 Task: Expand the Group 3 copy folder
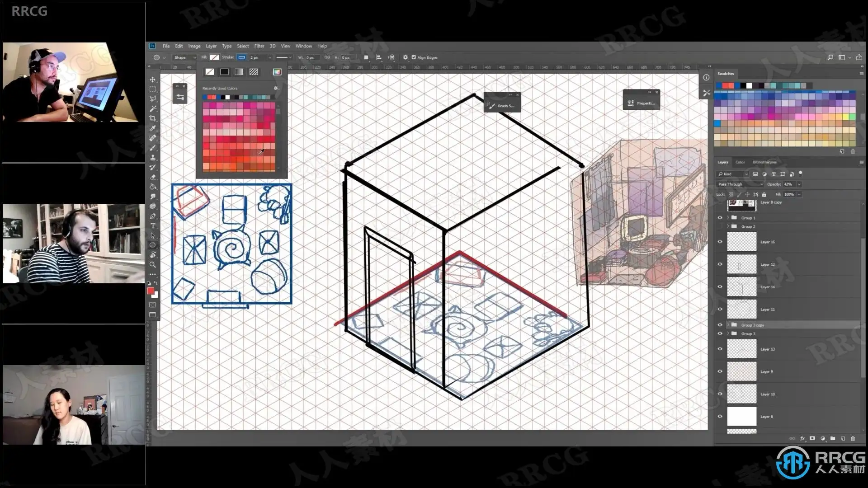click(x=728, y=325)
